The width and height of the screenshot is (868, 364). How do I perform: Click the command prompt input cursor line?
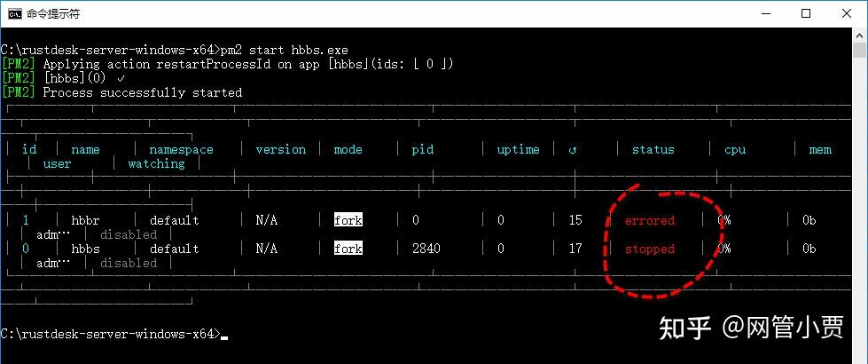pyautogui.click(x=114, y=334)
